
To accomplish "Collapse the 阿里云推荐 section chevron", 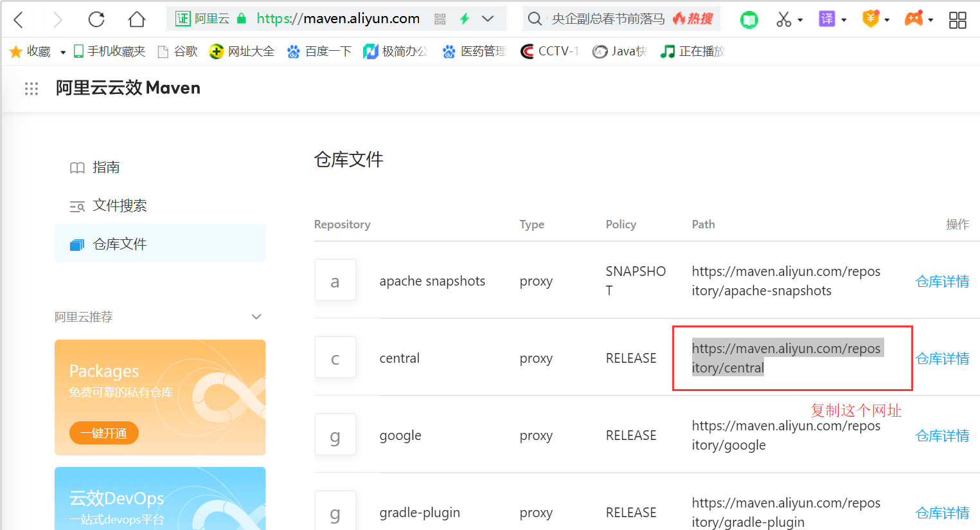I will 256,317.
